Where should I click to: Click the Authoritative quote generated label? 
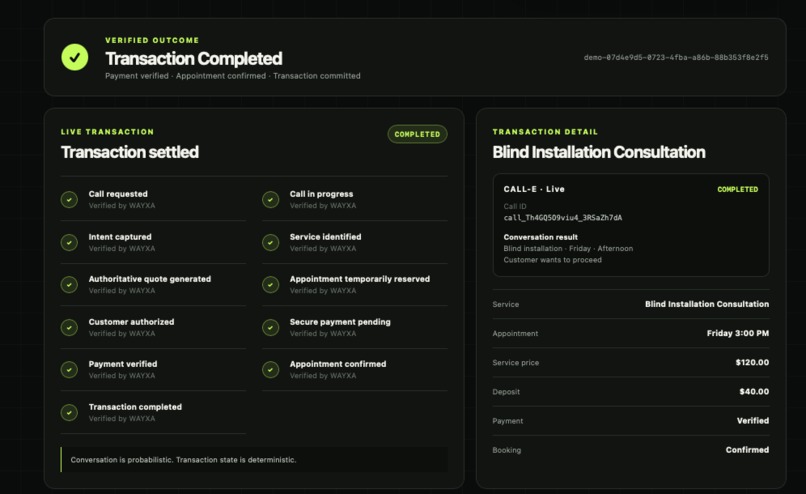click(x=150, y=279)
